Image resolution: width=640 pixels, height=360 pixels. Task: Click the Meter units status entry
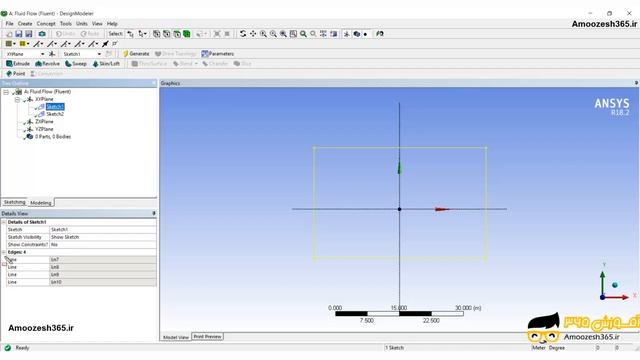click(x=538, y=348)
